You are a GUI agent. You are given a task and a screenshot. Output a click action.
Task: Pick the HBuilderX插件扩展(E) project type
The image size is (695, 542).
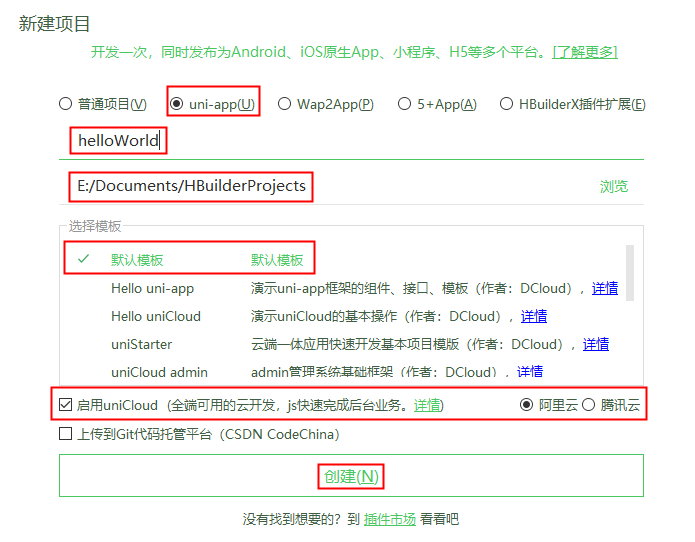[507, 104]
